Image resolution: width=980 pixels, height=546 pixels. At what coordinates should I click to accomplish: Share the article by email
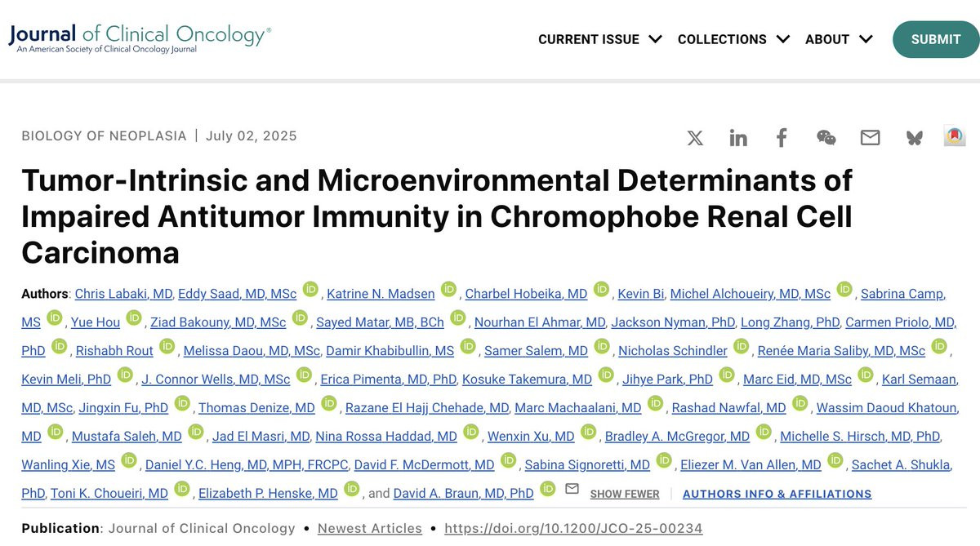pyautogui.click(x=870, y=138)
